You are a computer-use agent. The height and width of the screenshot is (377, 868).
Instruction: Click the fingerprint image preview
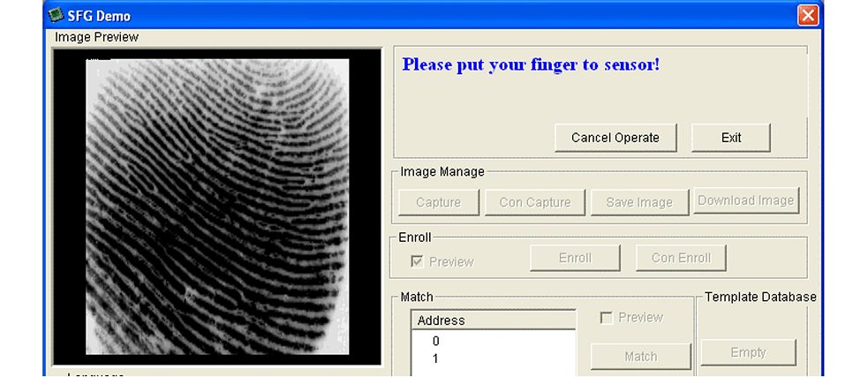(217, 207)
